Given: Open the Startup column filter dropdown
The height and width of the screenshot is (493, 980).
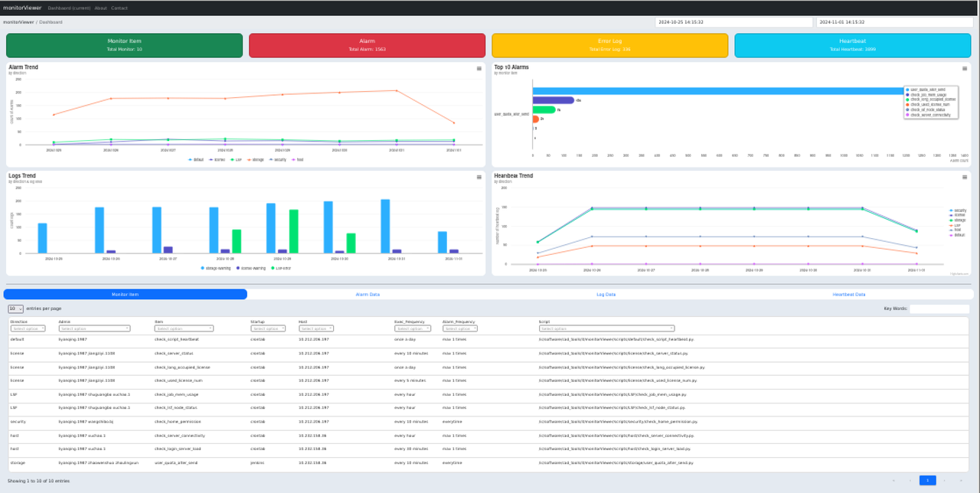Looking at the screenshot, I should tap(268, 328).
